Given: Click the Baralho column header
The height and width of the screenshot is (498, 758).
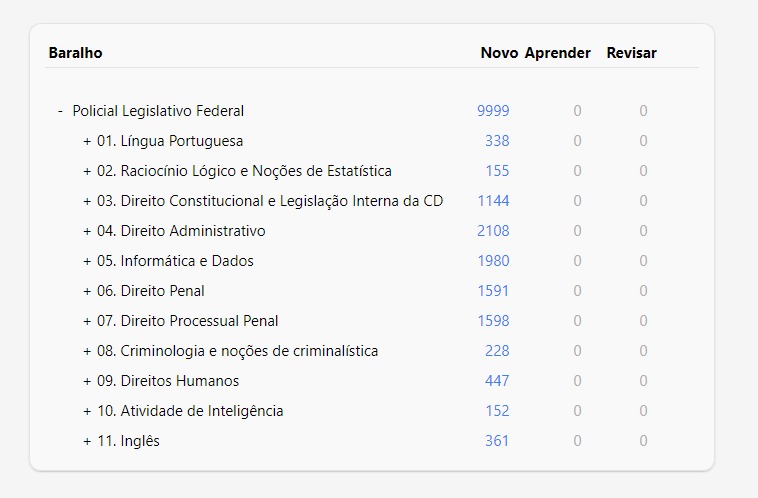Looking at the screenshot, I should pyautogui.click(x=75, y=53).
